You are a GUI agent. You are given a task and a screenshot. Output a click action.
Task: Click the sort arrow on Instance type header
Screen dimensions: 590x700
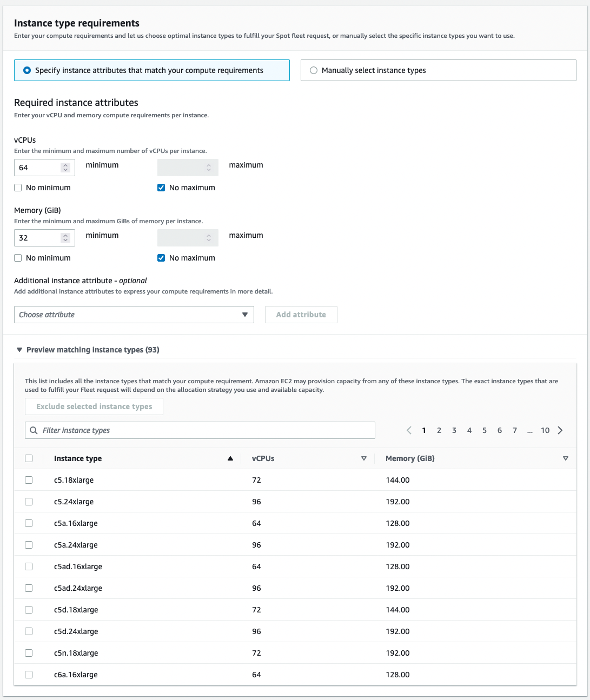pos(230,458)
